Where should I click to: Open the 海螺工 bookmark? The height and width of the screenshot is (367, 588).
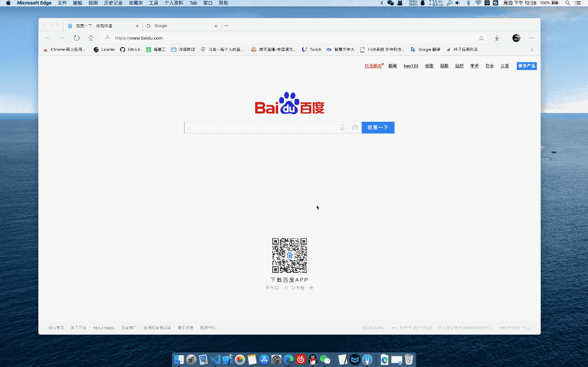click(x=156, y=49)
